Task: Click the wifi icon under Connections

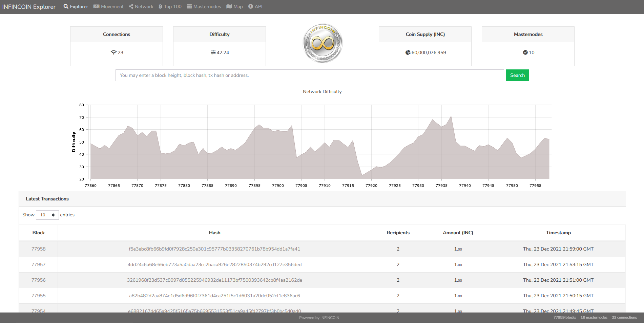Action: [x=113, y=52]
